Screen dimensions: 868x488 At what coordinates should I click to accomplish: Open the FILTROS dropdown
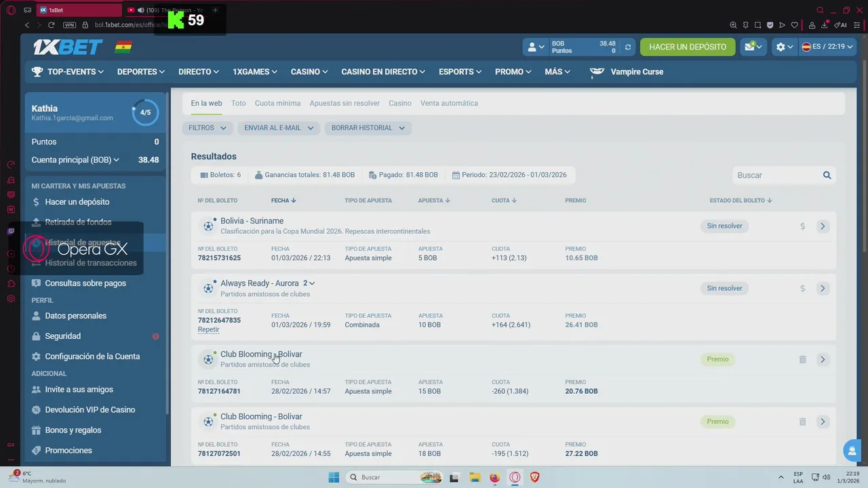pyautogui.click(x=208, y=128)
